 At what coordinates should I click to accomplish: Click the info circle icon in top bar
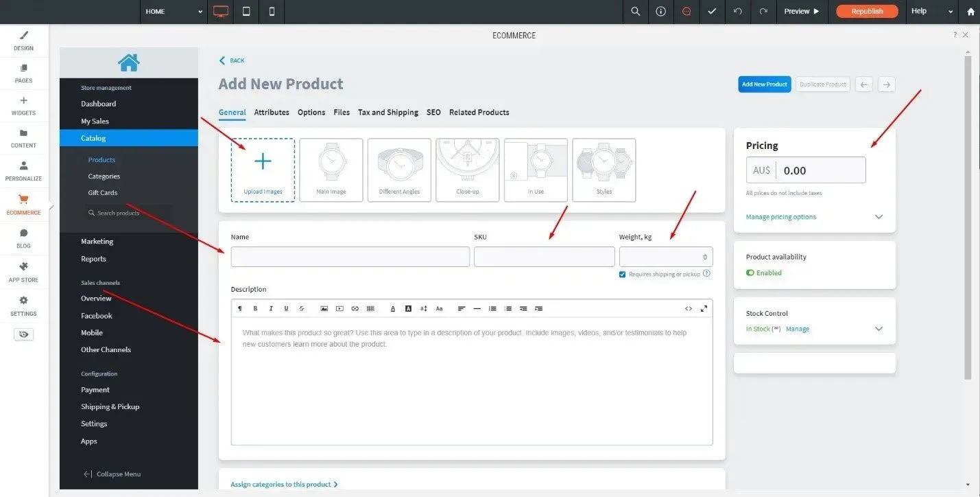(660, 12)
